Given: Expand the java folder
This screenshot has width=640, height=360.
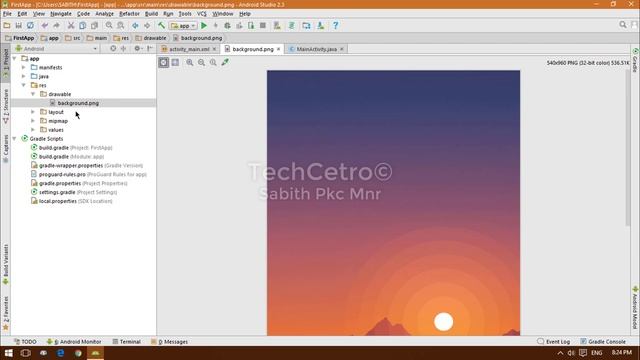Looking at the screenshot, I should pyautogui.click(x=24, y=76).
